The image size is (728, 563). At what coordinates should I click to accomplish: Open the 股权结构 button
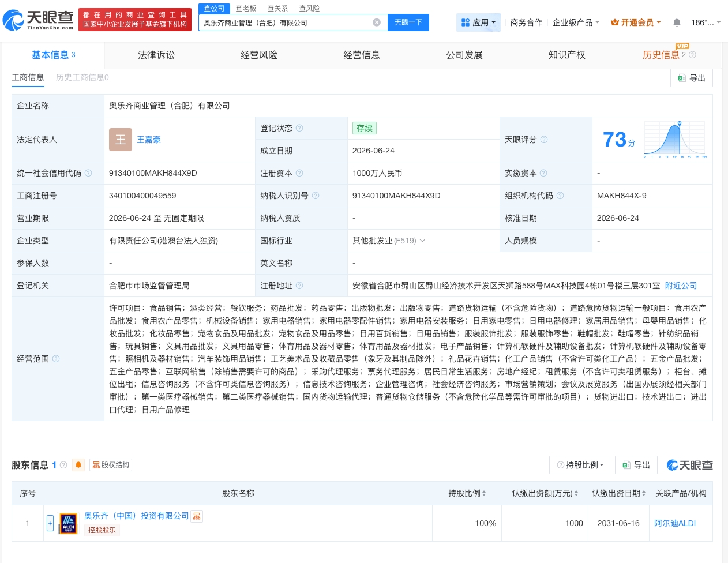coord(111,465)
